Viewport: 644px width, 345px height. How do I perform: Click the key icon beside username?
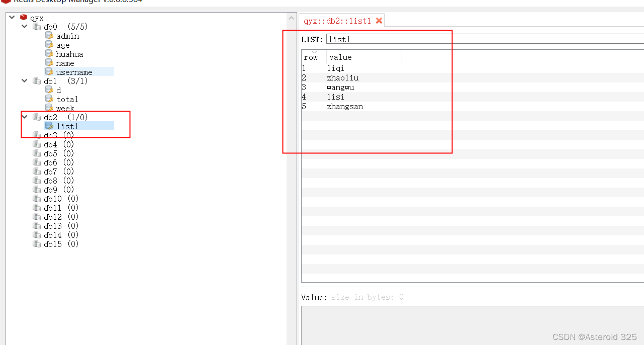pos(49,72)
